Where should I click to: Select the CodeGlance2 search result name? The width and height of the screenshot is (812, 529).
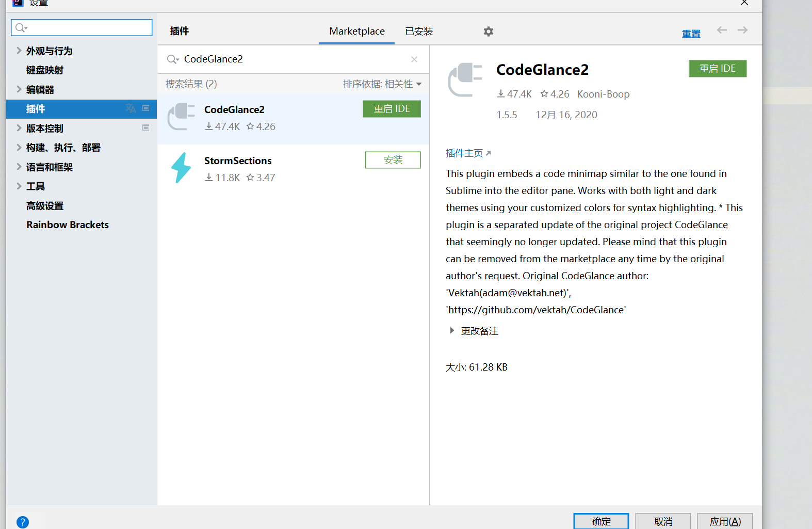(x=234, y=109)
